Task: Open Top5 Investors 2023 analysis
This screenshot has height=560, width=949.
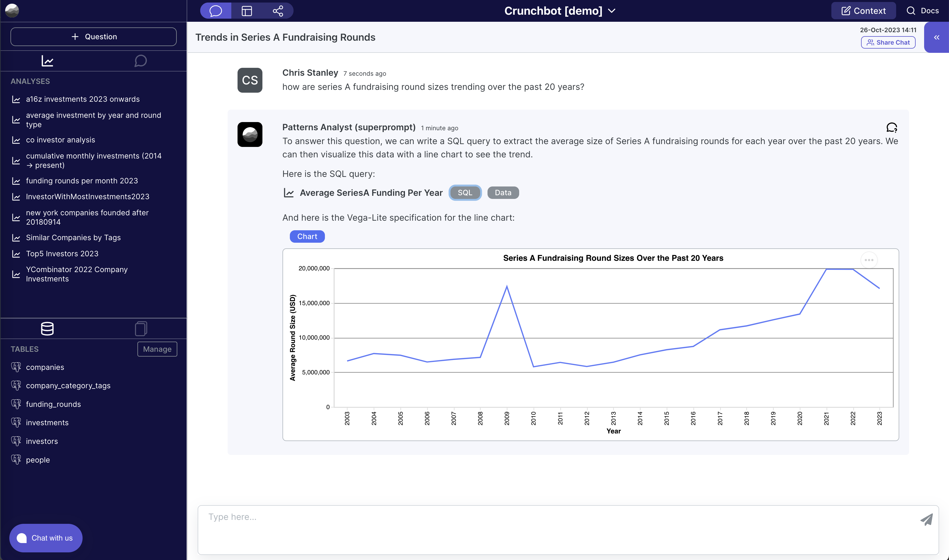Action: [62, 254]
